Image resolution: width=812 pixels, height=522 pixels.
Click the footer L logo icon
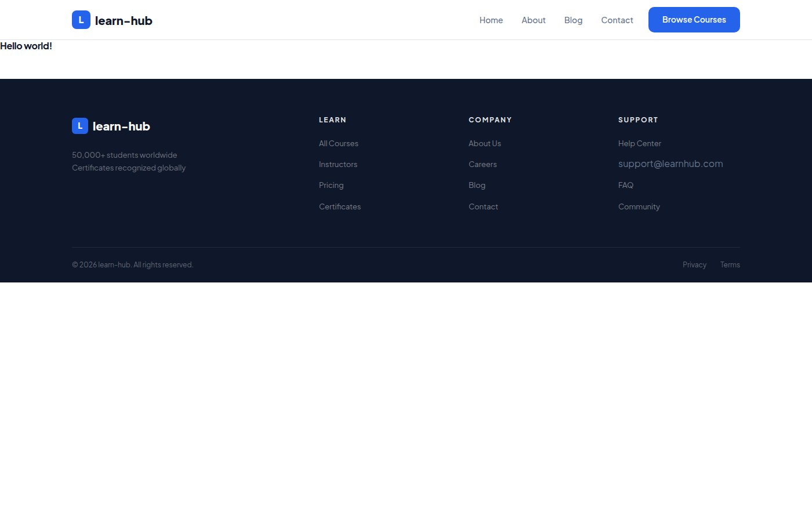[x=80, y=126]
